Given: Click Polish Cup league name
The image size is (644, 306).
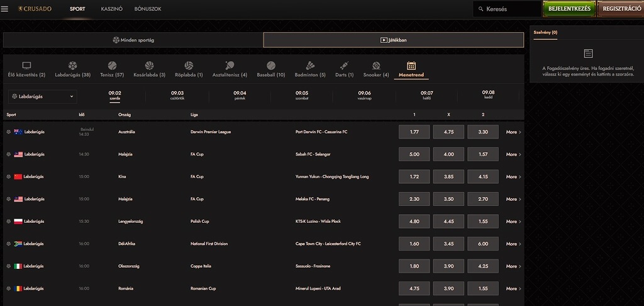Looking at the screenshot, I should click(199, 221).
